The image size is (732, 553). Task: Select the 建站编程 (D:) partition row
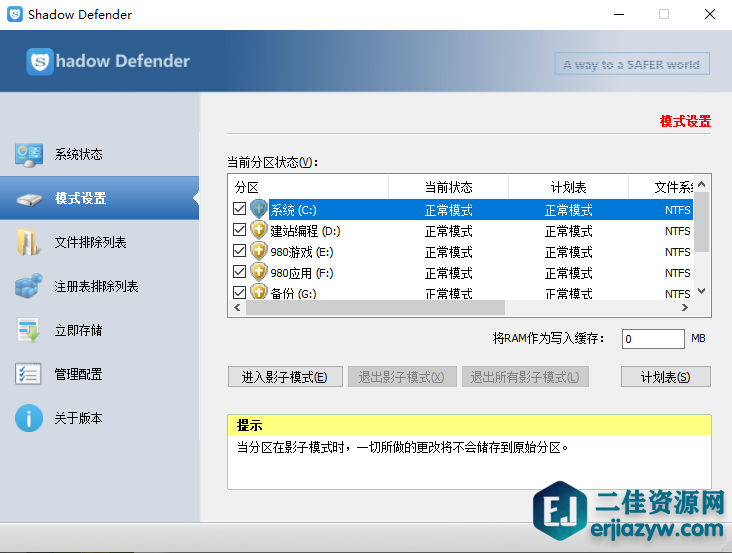461,231
